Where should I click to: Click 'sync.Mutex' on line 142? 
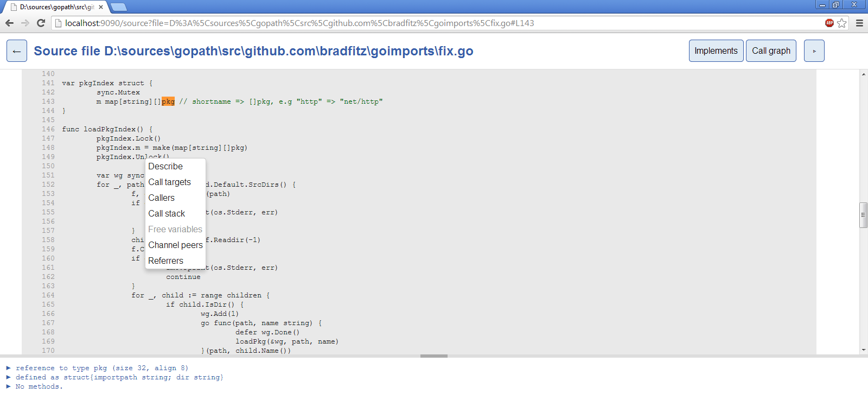[x=118, y=92]
